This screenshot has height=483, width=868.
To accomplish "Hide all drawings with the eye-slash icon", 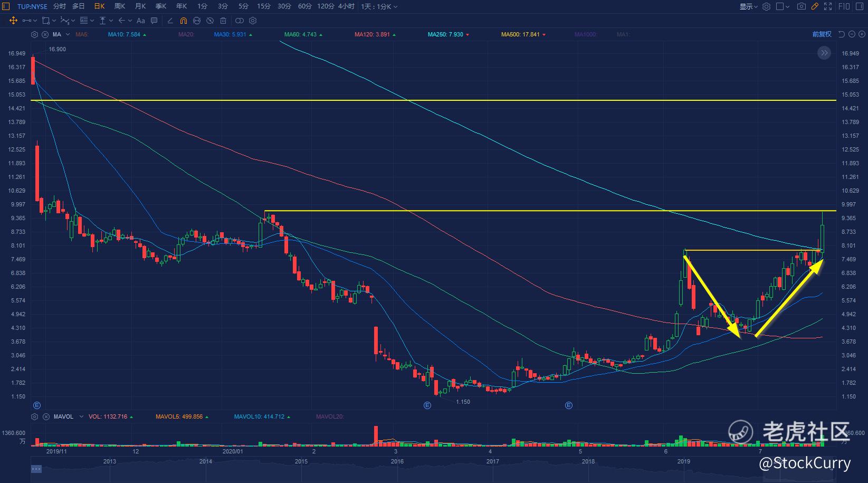I will coord(210,21).
